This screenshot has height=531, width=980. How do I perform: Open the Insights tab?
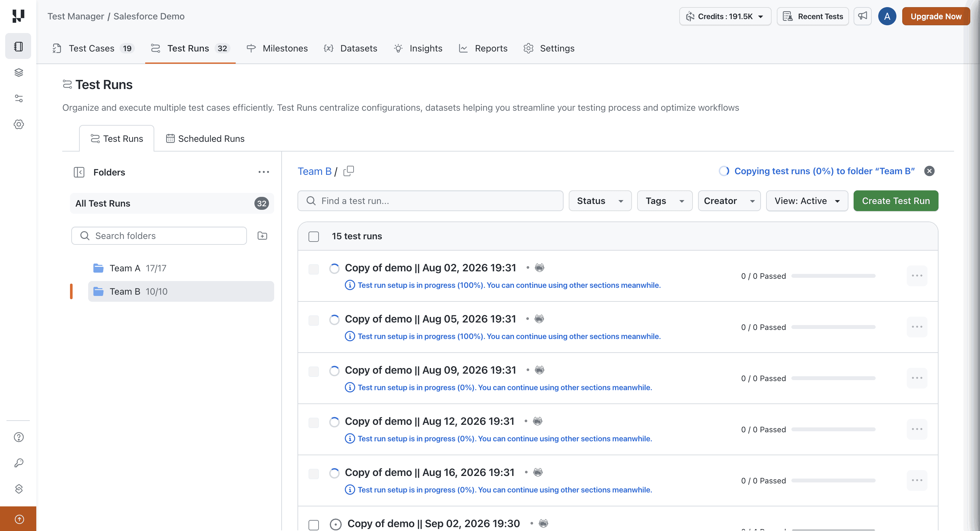point(418,48)
